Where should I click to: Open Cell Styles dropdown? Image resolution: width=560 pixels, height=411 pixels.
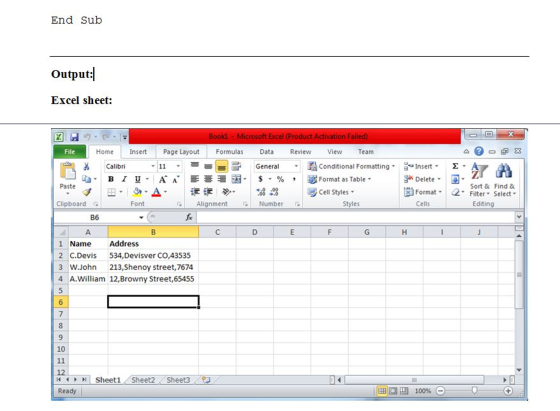point(331,192)
